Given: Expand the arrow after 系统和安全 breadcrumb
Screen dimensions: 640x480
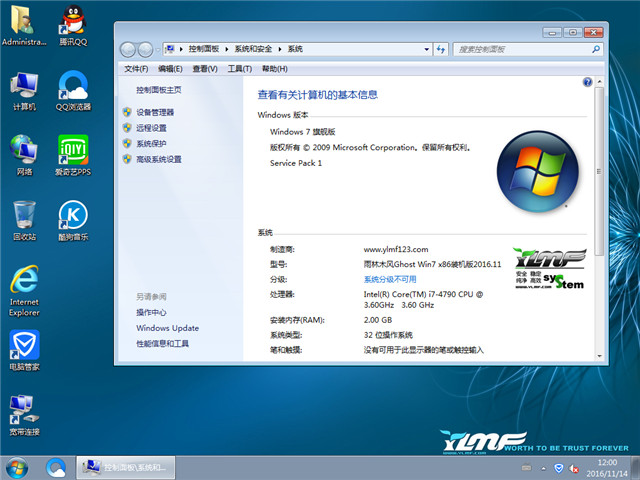Looking at the screenshot, I should (280, 49).
